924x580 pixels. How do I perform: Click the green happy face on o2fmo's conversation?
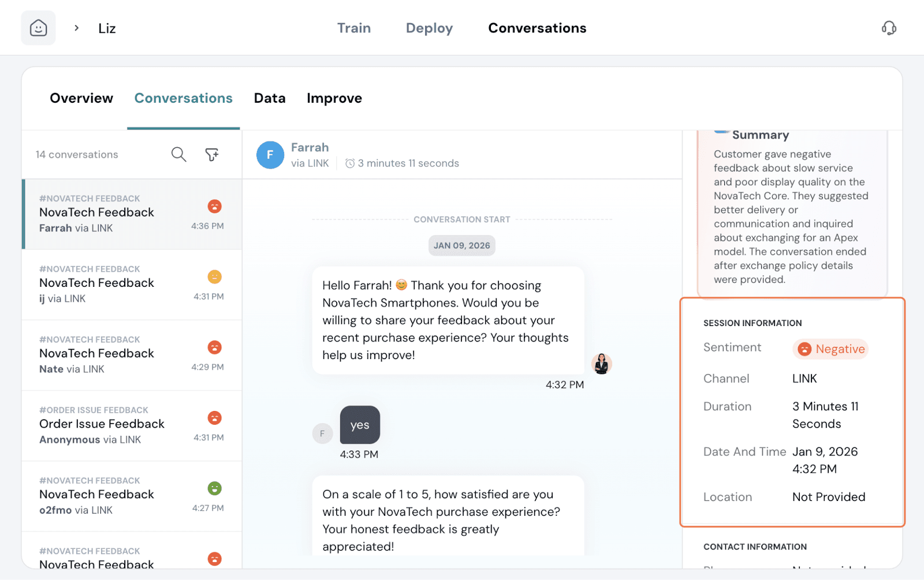coord(214,488)
